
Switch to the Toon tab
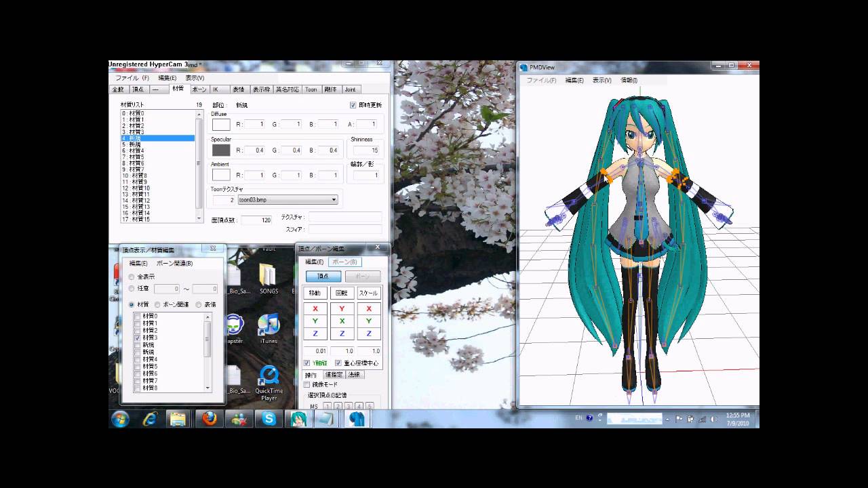click(x=311, y=89)
